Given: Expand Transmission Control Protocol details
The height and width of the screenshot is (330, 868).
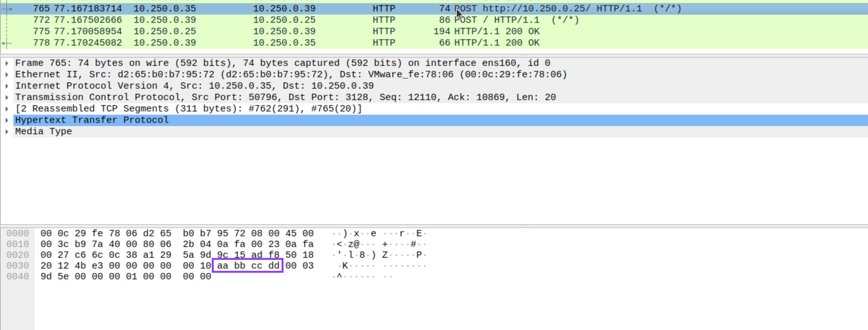Looking at the screenshot, I should pyautogui.click(x=7, y=98).
